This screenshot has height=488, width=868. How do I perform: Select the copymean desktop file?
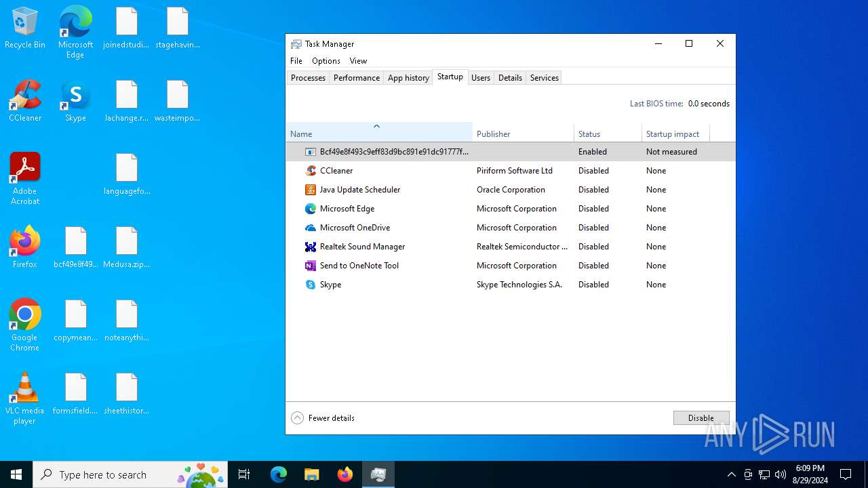click(x=76, y=321)
